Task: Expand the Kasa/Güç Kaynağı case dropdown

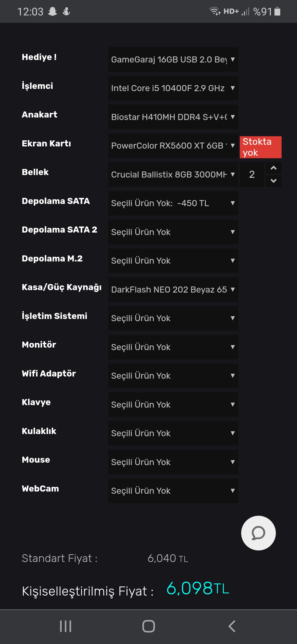Action: pyautogui.click(x=173, y=290)
